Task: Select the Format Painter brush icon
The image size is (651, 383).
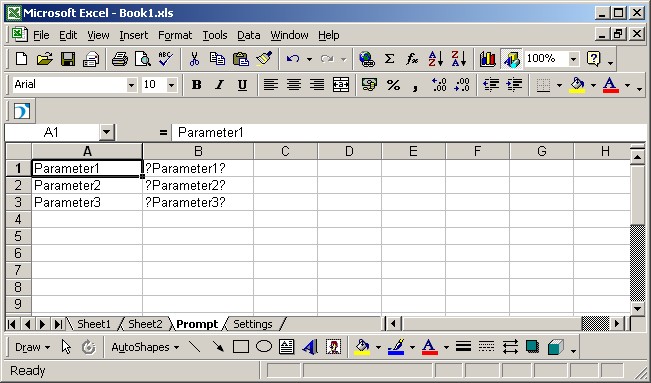Action: (264, 59)
